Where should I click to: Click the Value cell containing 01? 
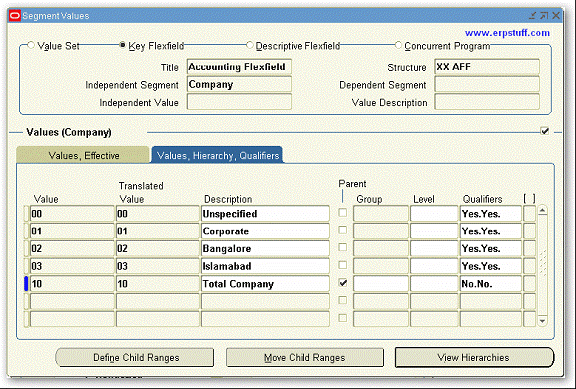click(72, 231)
